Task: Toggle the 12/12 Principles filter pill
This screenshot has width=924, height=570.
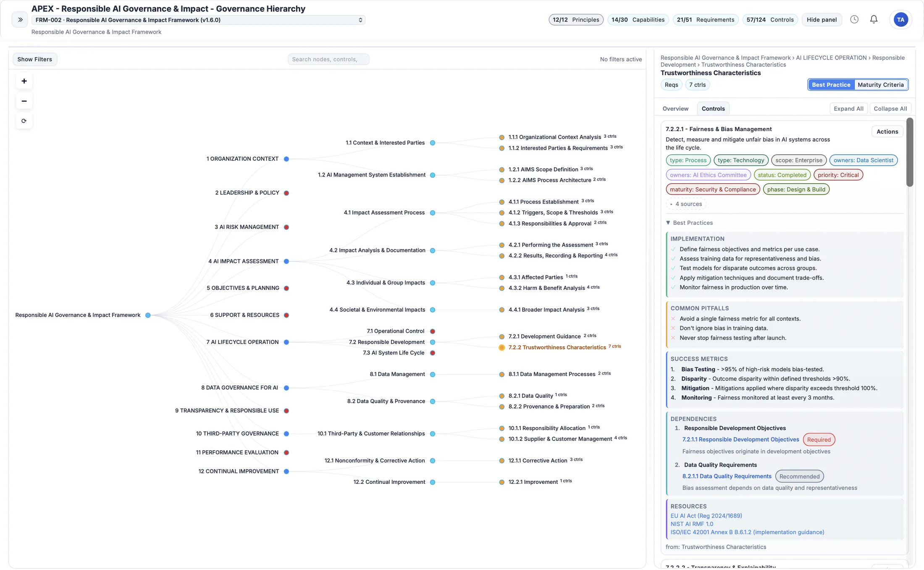Action: coord(576,20)
